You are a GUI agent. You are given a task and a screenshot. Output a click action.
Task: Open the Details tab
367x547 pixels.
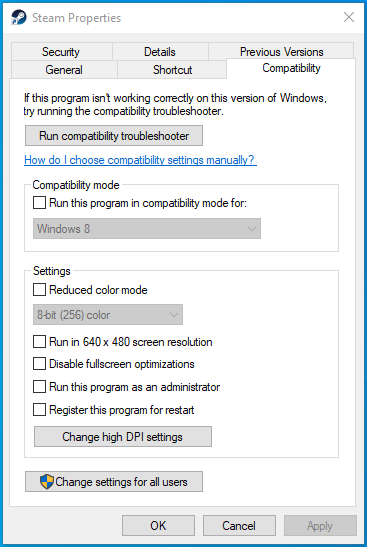click(160, 52)
